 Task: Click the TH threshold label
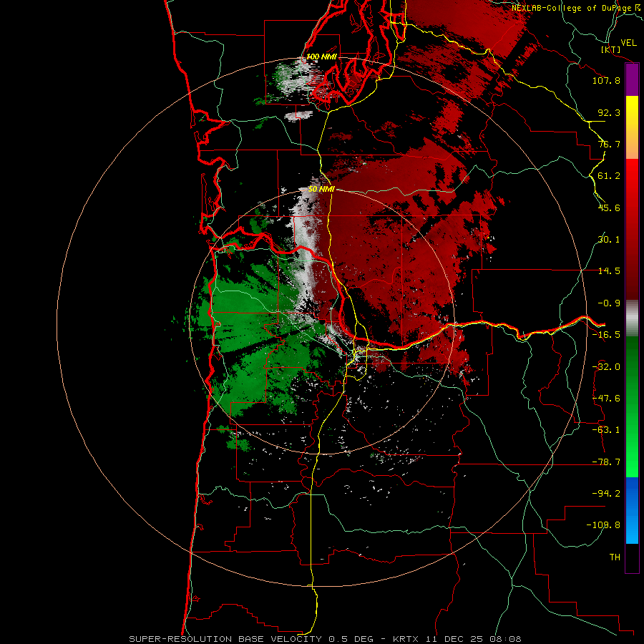pyautogui.click(x=615, y=557)
